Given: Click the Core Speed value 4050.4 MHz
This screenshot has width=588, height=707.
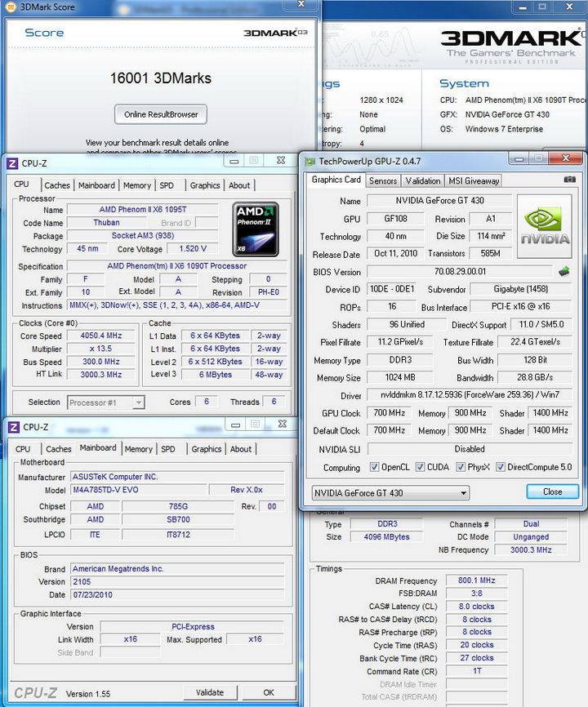Looking at the screenshot, I should click(x=101, y=336).
